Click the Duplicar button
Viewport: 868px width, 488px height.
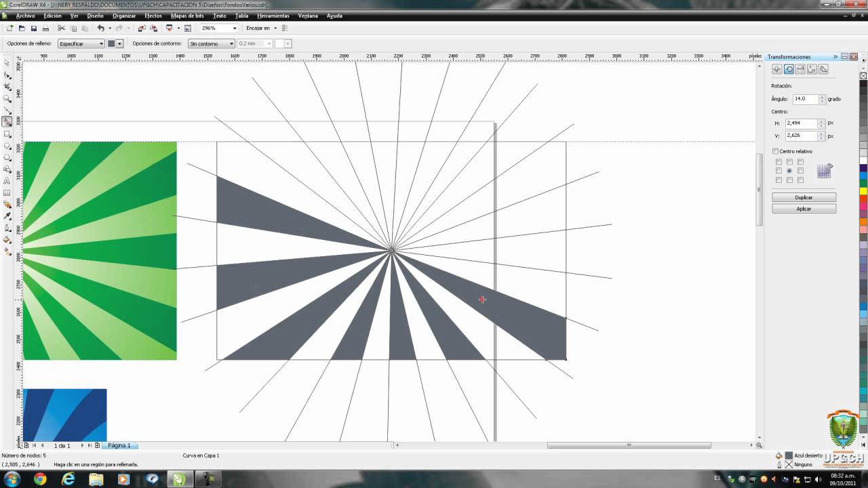(804, 197)
